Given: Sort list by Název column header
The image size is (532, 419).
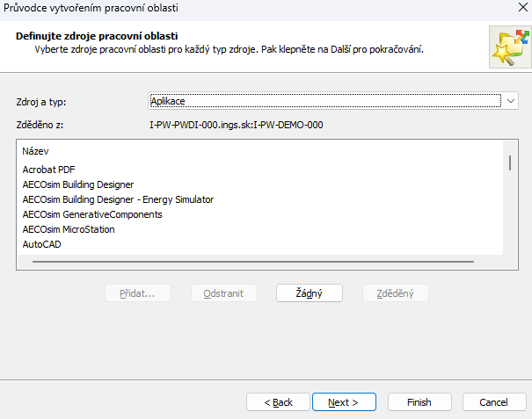Looking at the screenshot, I should point(36,151).
